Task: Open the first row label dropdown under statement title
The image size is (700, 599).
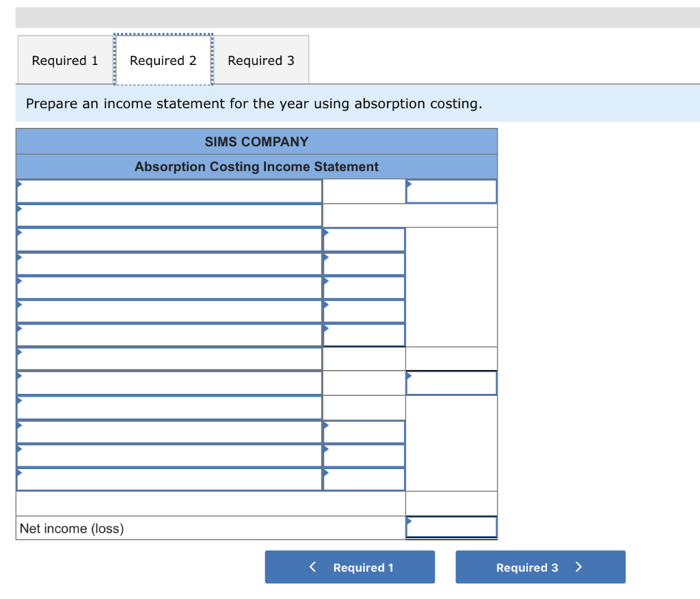Action: pos(170,191)
